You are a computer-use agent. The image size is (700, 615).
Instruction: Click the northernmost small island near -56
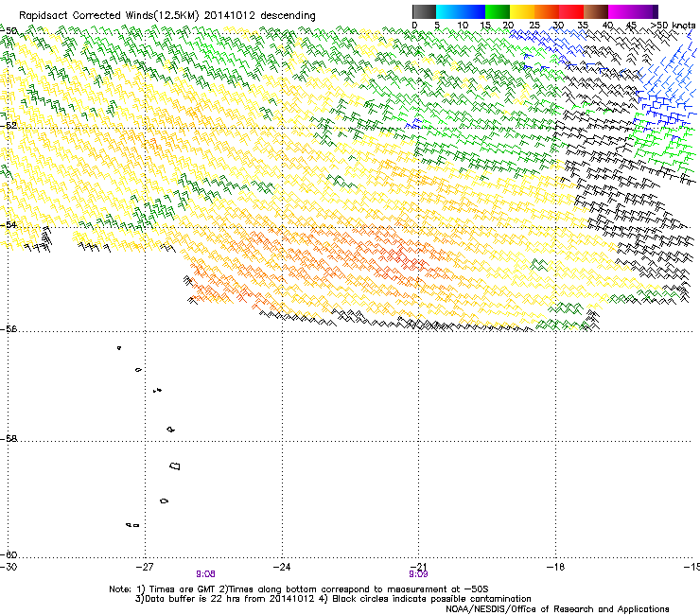[119, 348]
